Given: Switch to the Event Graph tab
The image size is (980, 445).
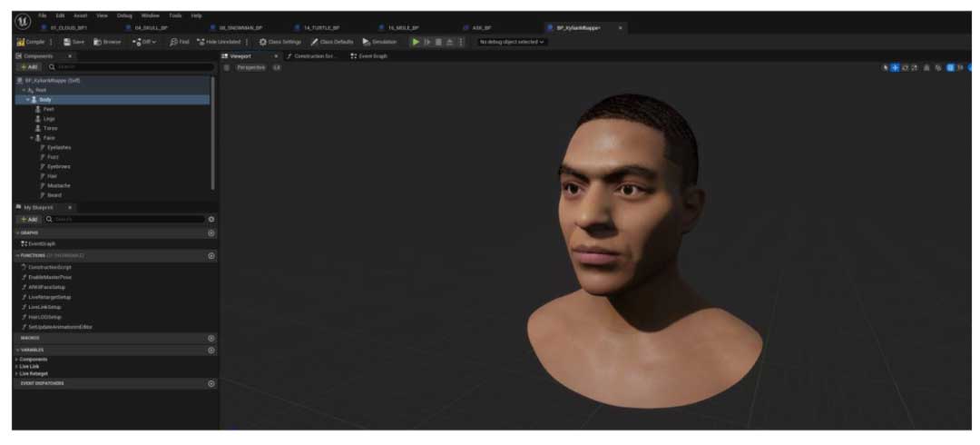Looking at the screenshot, I should coord(369,55).
